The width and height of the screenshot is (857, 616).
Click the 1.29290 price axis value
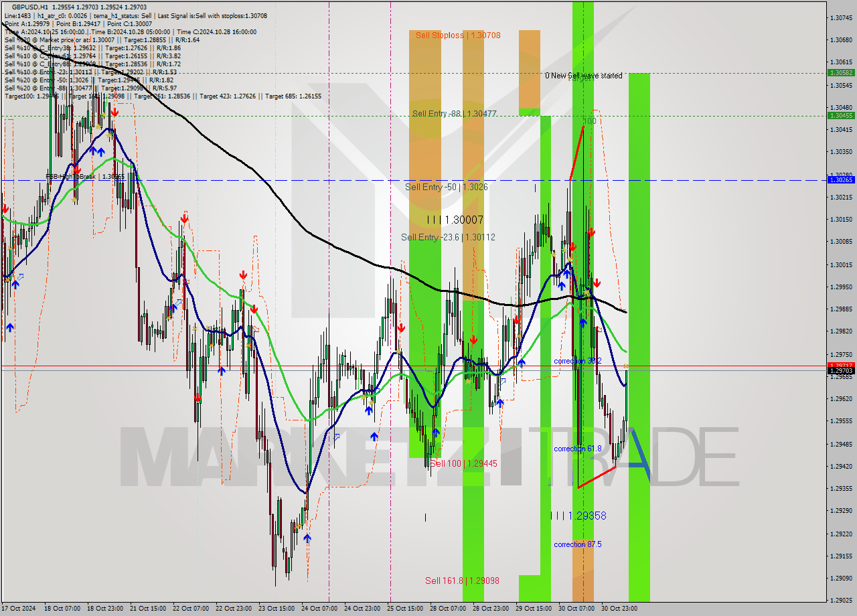841,511
